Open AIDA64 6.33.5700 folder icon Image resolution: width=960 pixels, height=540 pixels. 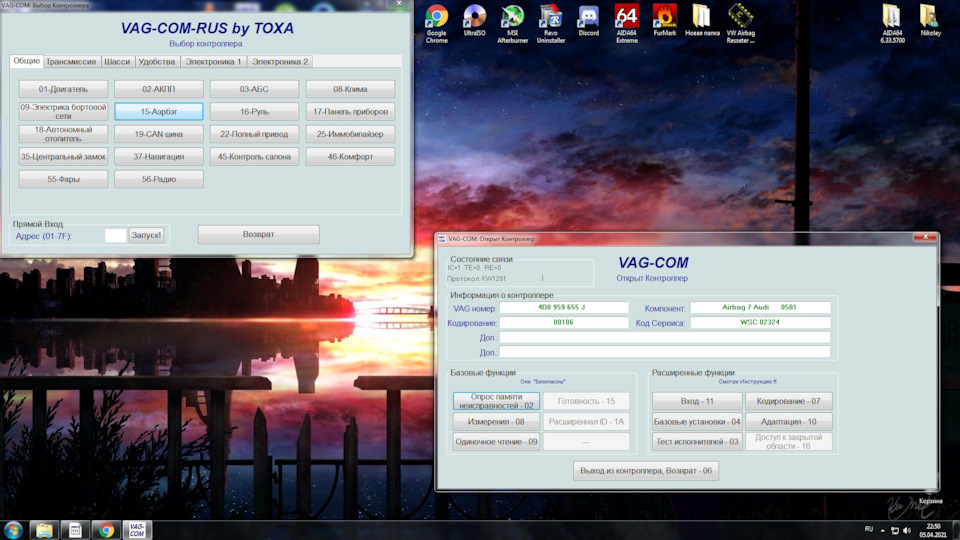pyautogui.click(x=892, y=23)
